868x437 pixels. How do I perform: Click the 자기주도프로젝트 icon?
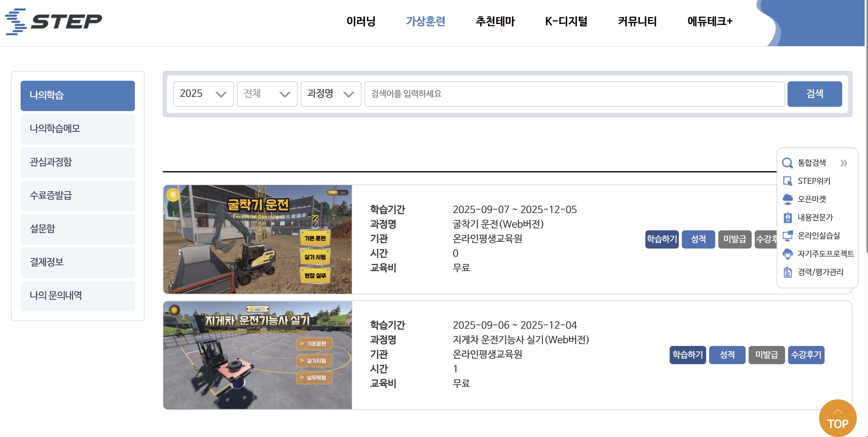[x=788, y=254]
